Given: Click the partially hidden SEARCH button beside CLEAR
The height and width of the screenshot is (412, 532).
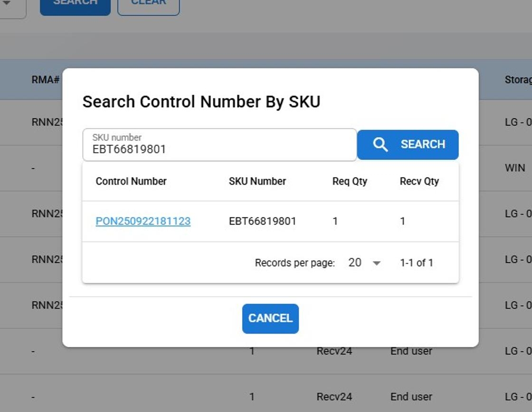Looking at the screenshot, I should point(75,5).
